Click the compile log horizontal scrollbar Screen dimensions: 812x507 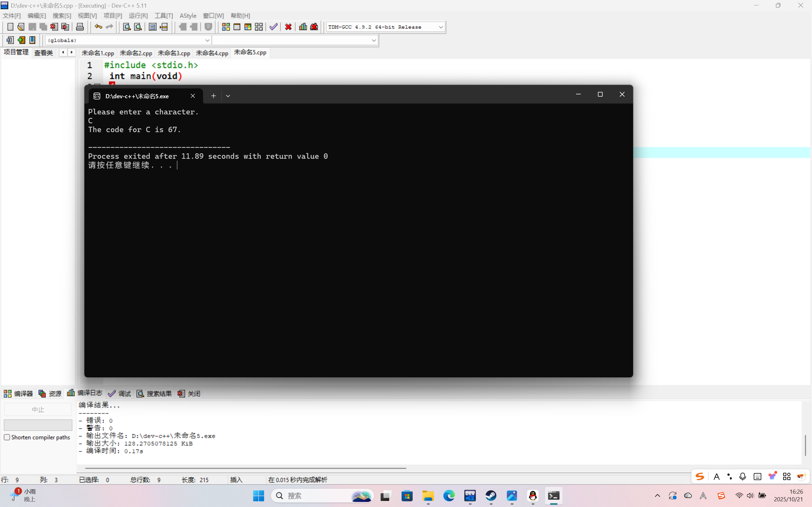coord(245,468)
